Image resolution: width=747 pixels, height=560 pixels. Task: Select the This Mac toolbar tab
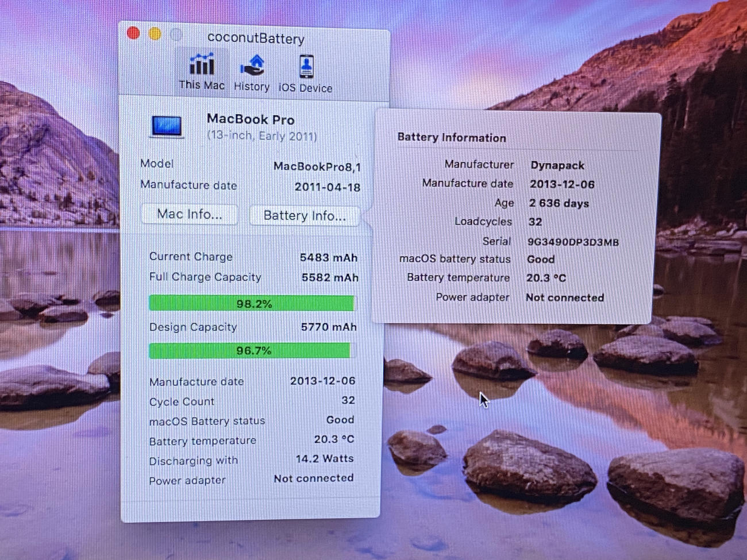tap(202, 72)
